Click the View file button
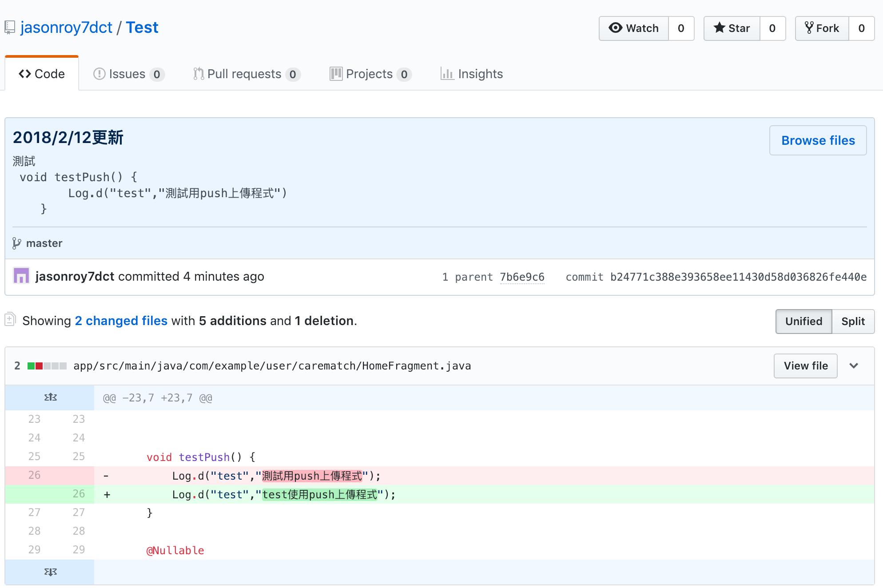The image size is (883, 588). pyautogui.click(x=806, y=366)
